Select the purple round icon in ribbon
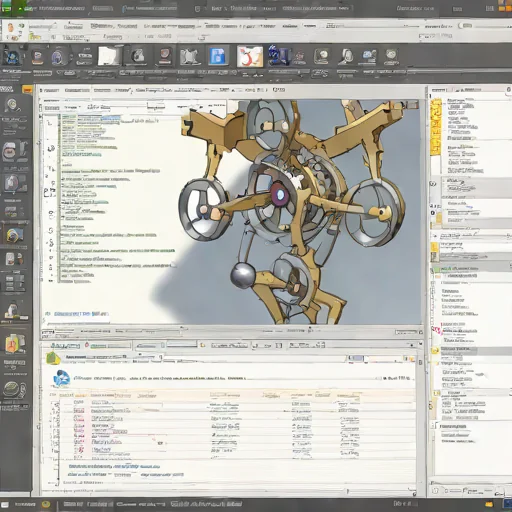This screenshot has height=512, width=512. 58,56
